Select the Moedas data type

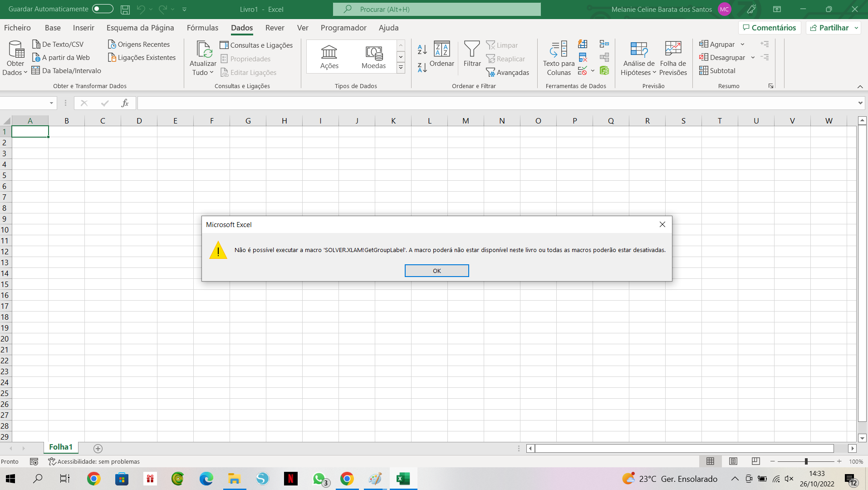click(374, 56)
